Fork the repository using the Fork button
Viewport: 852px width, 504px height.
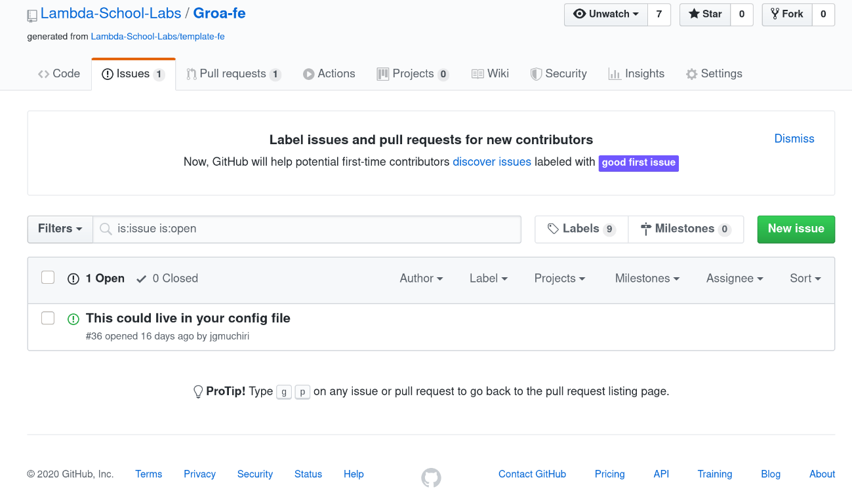[x=787, y=14]
